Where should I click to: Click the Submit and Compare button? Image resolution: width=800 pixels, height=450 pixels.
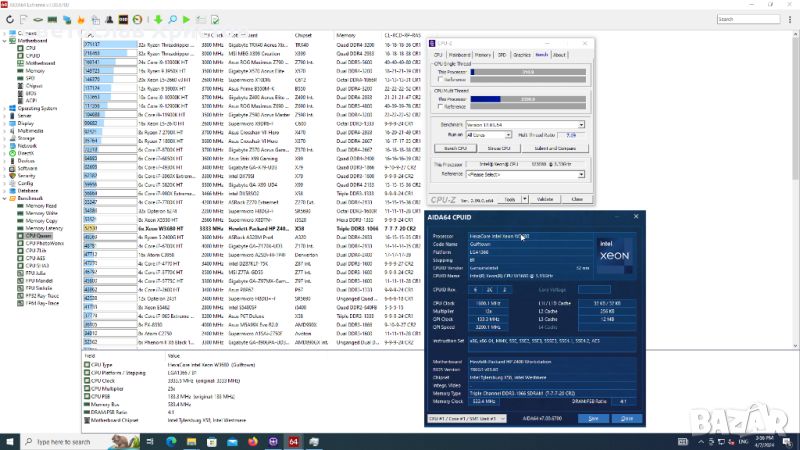(553, 147)
